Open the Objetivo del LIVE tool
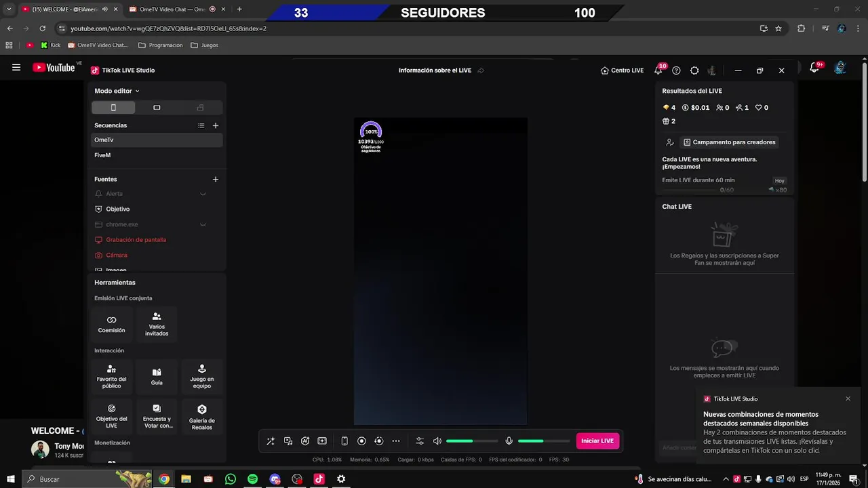Screen dimensions: 868x488 click(111, 416)
